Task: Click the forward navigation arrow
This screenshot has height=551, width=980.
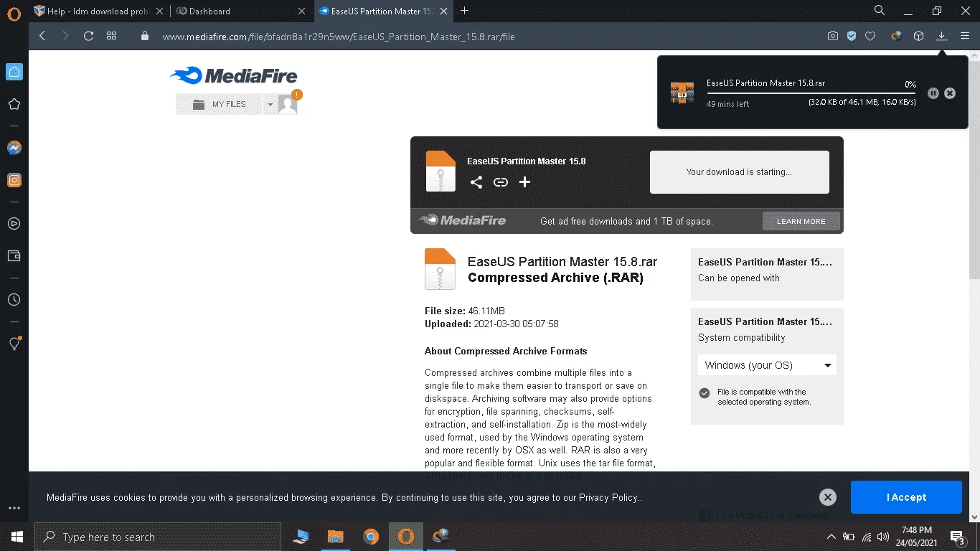Action: [x=65, y=36]
